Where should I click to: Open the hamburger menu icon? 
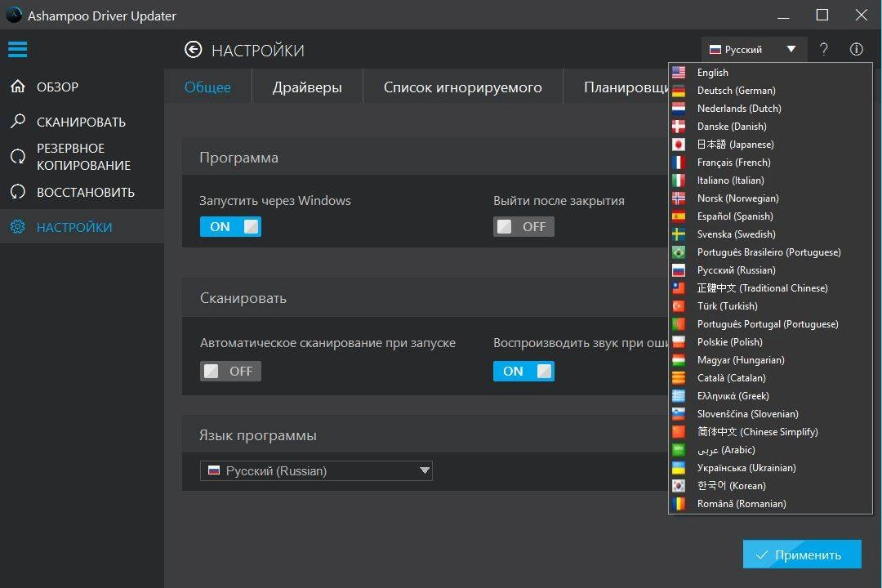pyautogui.click(x=17, y=49)
